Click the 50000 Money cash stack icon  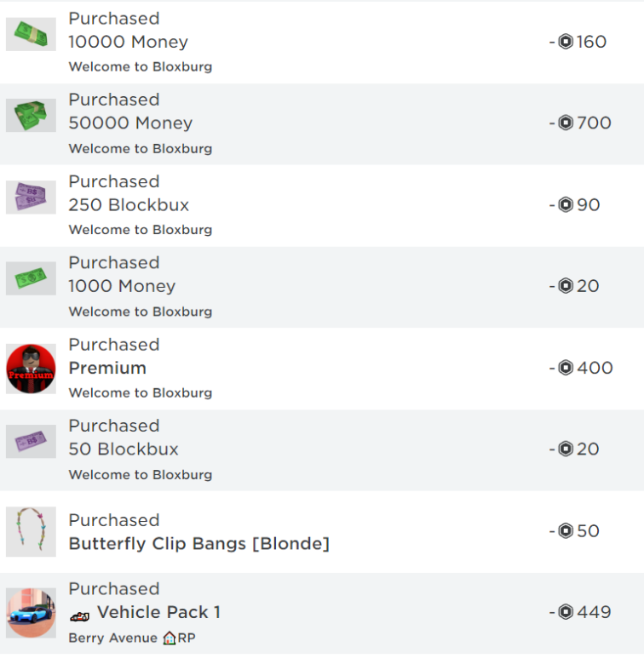point(31,115)
